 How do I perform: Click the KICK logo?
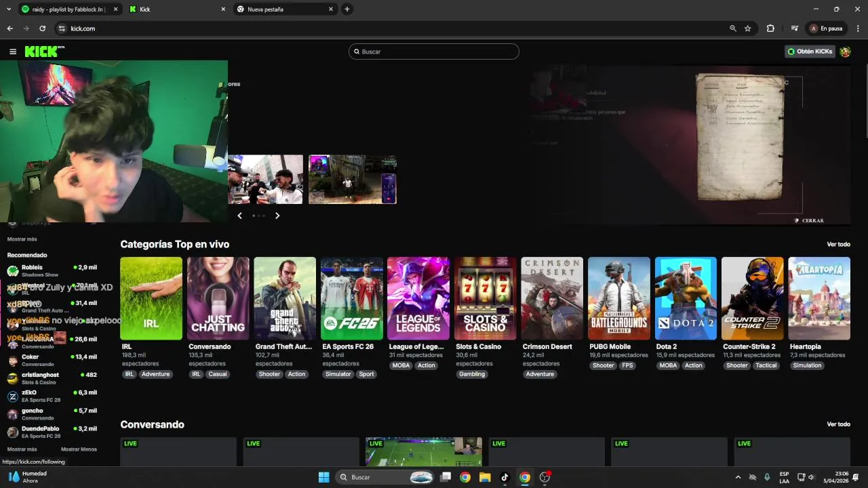[x=44, y=52]
